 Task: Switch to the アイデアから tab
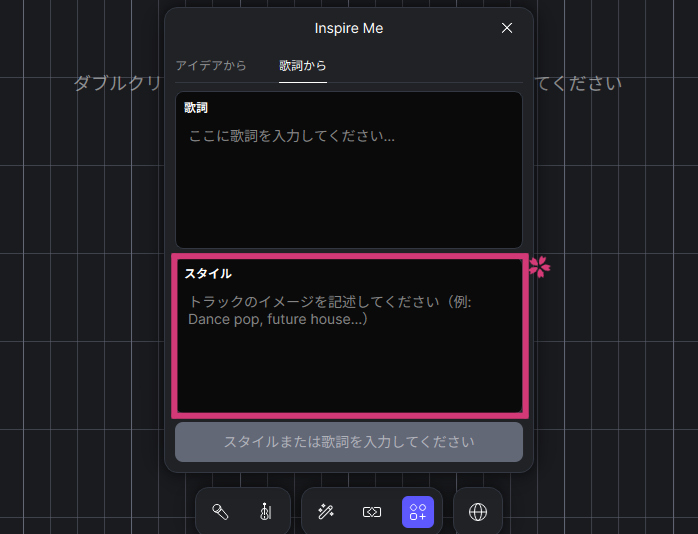pos(211,66)
